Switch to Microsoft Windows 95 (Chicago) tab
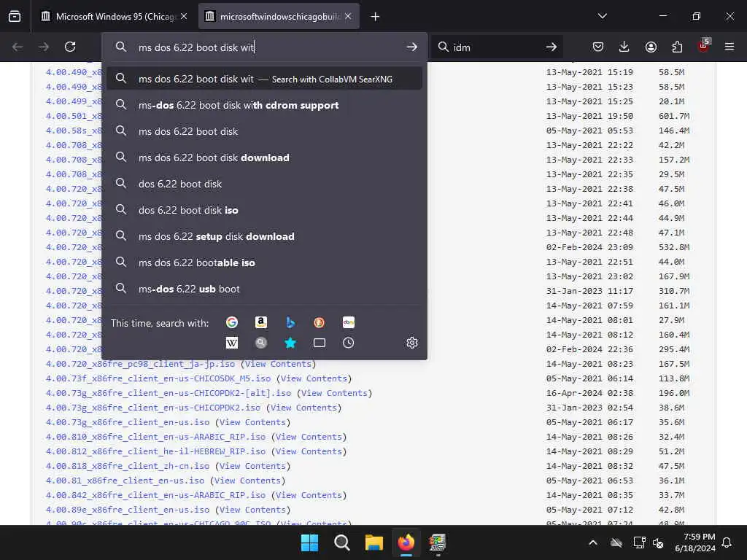 115,17
